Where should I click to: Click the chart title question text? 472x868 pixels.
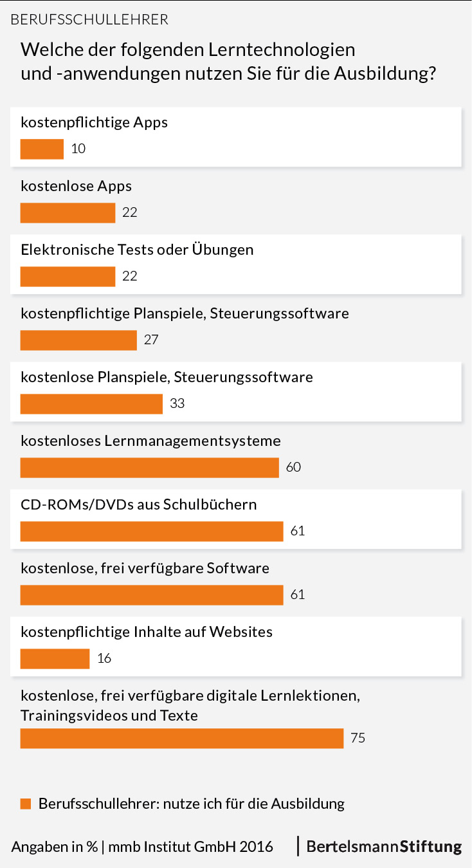[229, 61]
